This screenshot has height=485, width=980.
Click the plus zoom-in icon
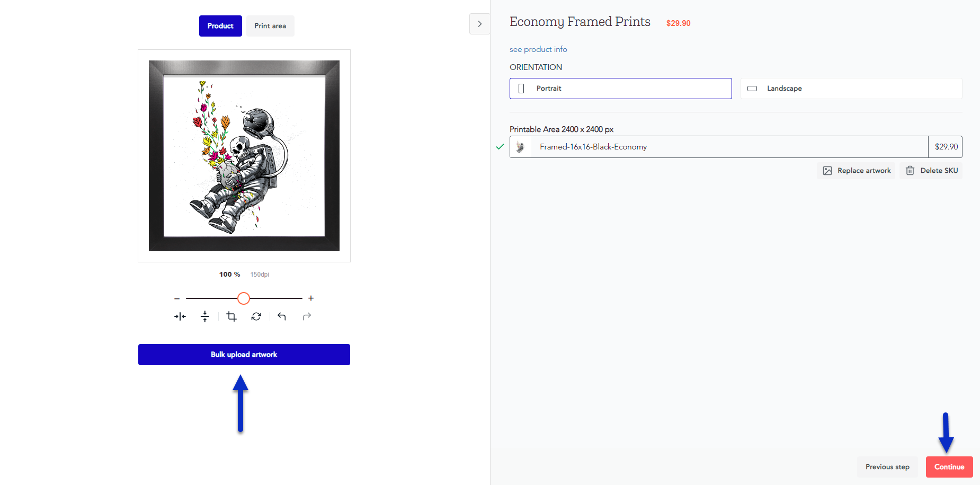click(x=311, y=298)
